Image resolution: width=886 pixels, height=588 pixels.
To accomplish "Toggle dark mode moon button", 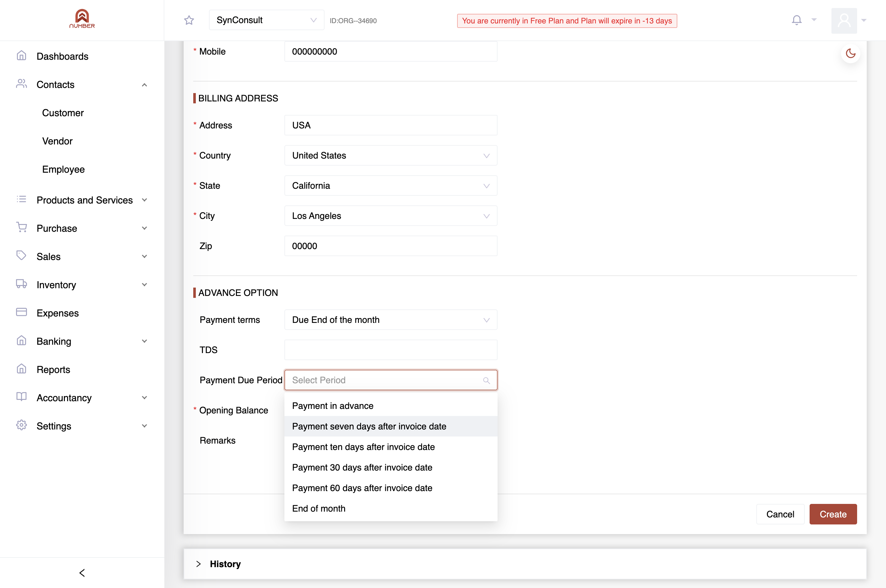I will [850, 54].
